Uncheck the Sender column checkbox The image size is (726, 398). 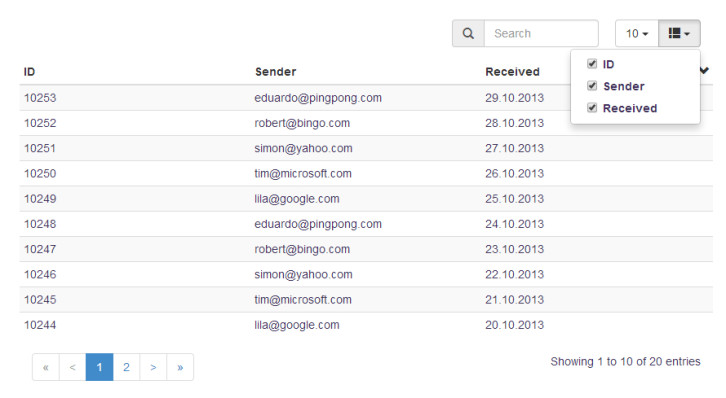[592, 86]
